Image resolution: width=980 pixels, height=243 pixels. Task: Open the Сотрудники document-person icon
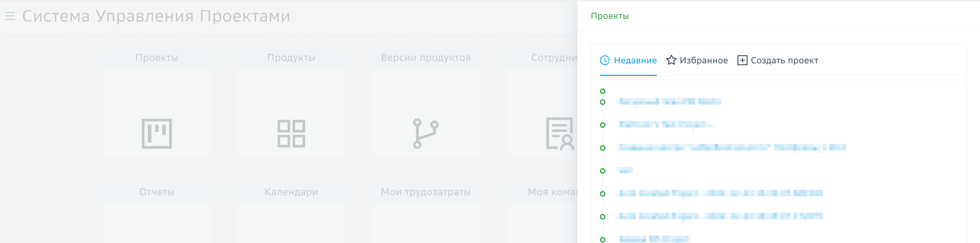(560, 133)
